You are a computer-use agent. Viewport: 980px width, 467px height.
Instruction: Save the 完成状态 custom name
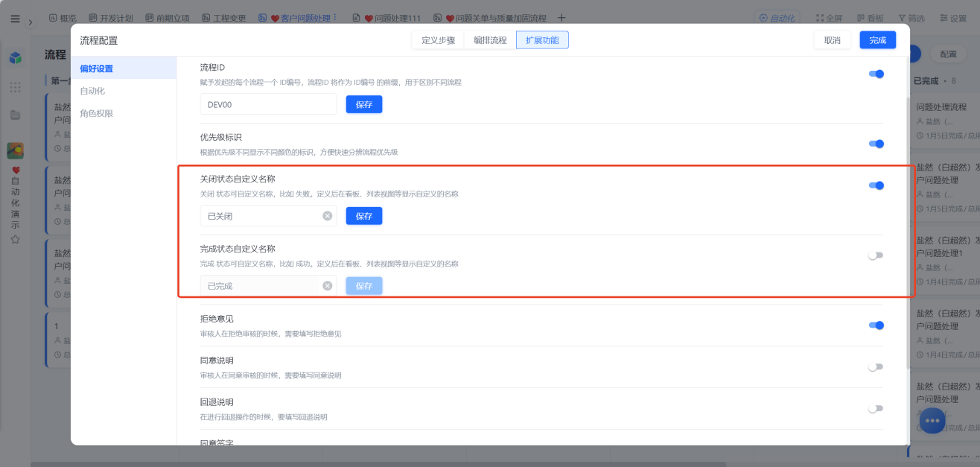point(364,286)
